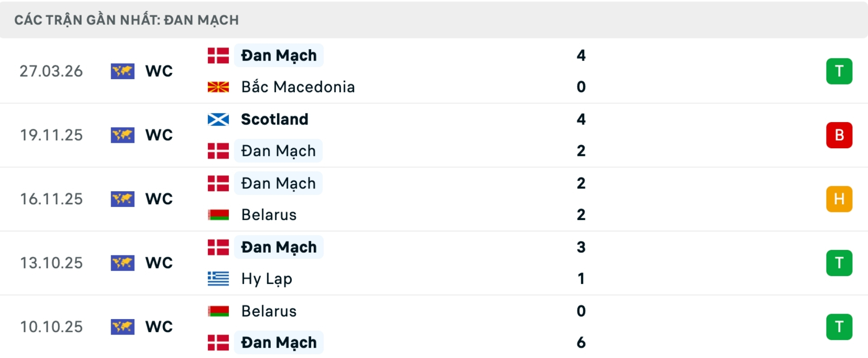Click the orange H draw badge
Screen dimensions: 868x358
[839, 199]
